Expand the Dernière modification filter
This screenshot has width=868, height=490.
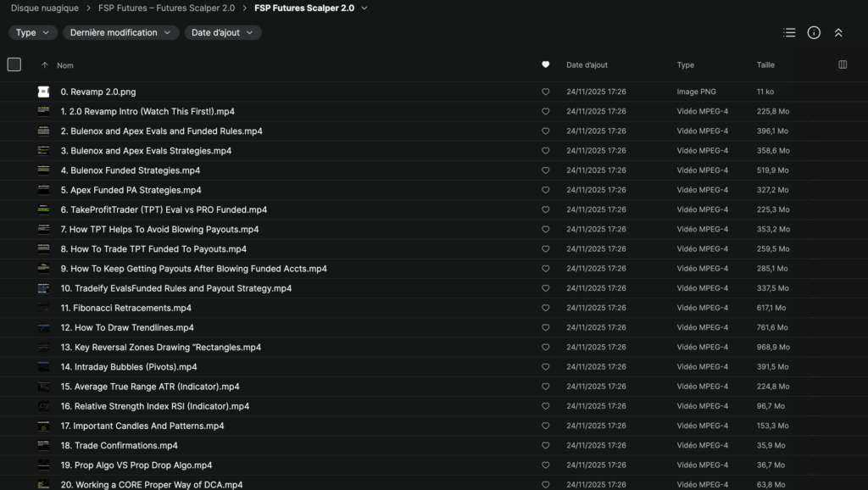[120, 32]
